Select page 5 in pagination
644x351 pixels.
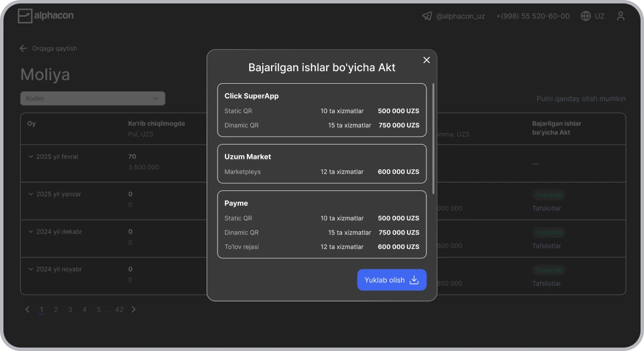point(99,310)
